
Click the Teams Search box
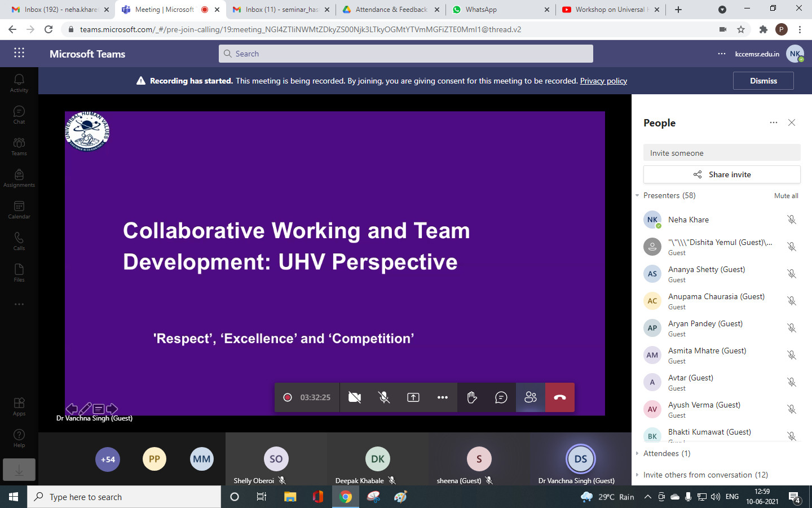pyautogui.click(x=406, y=54)
